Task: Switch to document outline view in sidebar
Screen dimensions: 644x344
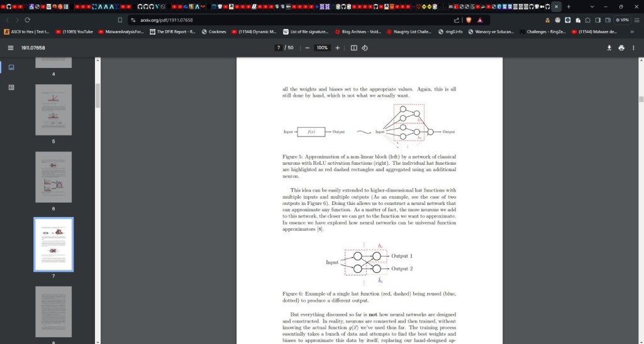Action: click(x=11, y=87)
